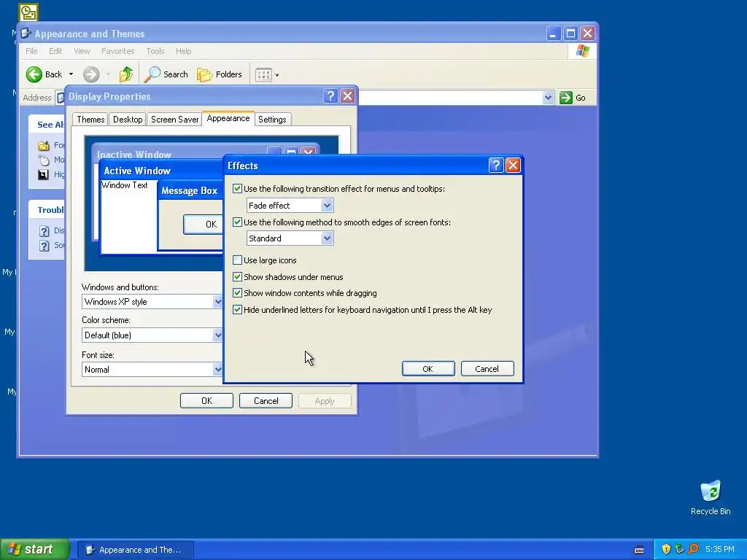
Task: Click Cancel in Display Properties dialog
Action: pos(266,401)
